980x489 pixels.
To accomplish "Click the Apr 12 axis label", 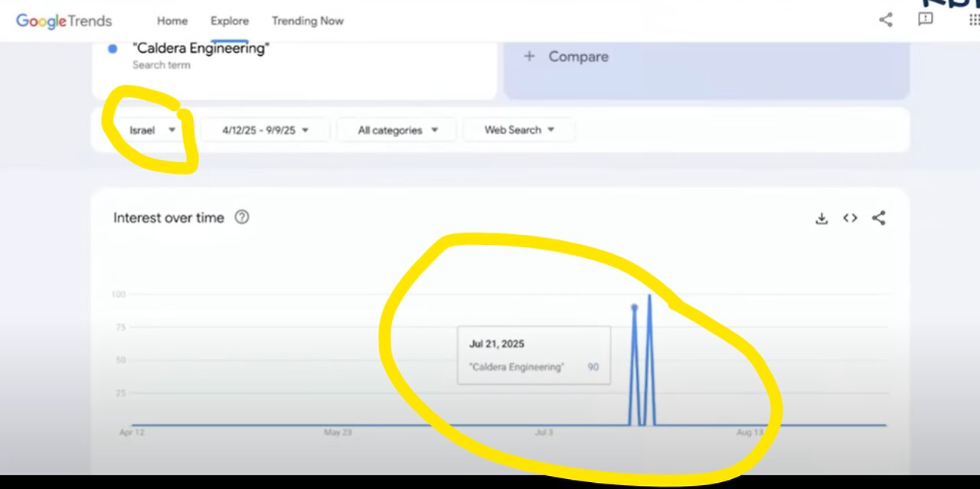I will tap(132, 432).
